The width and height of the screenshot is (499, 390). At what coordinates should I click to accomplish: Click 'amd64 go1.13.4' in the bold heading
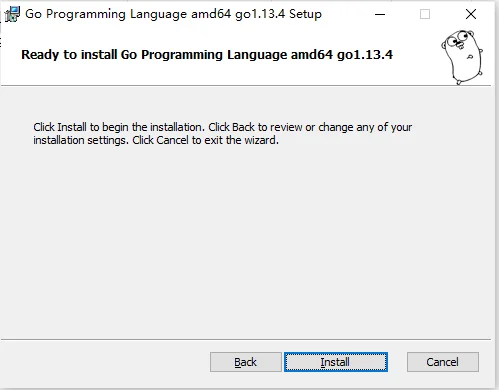[x=342, y=55]
